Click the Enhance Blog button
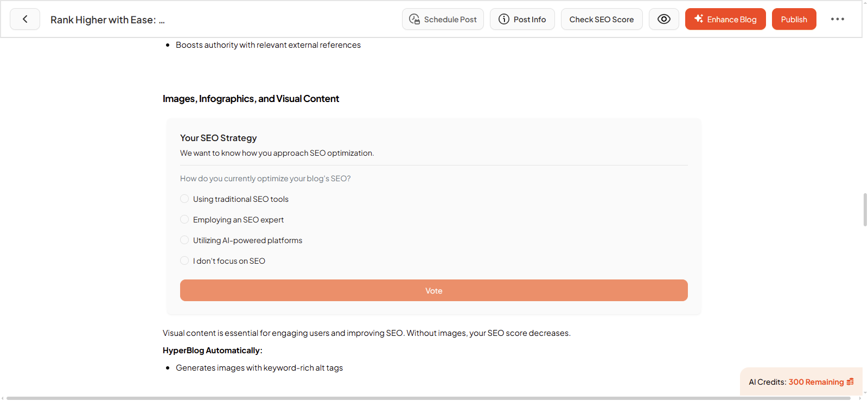The height and width of the screenshot is (401, 868). pyautogui.click(x=725, y=19)
